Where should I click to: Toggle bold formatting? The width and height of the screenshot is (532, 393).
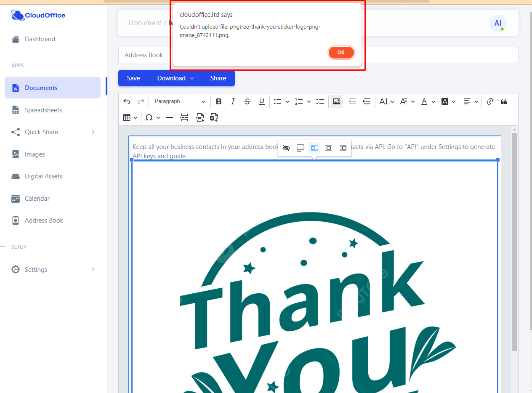pyautogui.click(x=219, y=101)
